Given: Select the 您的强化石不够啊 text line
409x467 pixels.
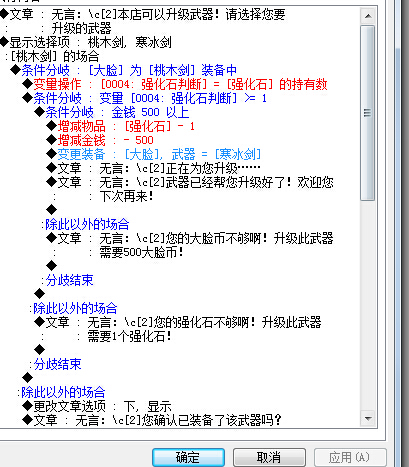Looking at the screenshot, I should [x=178, y=322].
